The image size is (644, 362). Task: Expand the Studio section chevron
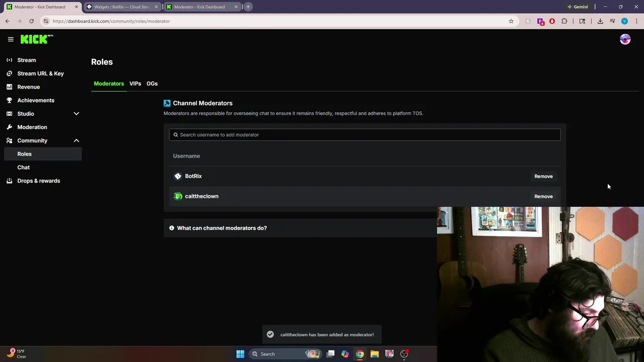tap(76, 114)
